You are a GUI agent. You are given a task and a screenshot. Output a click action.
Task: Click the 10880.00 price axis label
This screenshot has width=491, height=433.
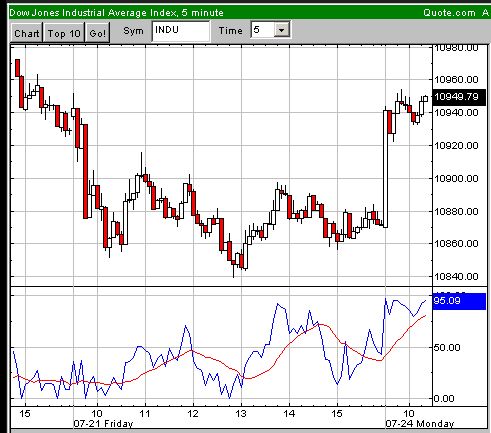(x=456, y=211)
